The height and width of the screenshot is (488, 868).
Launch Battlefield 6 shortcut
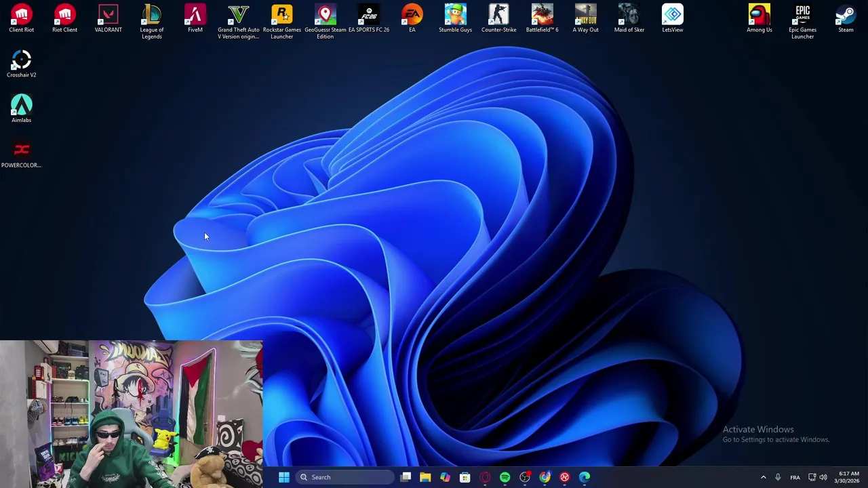pos(542,18)
